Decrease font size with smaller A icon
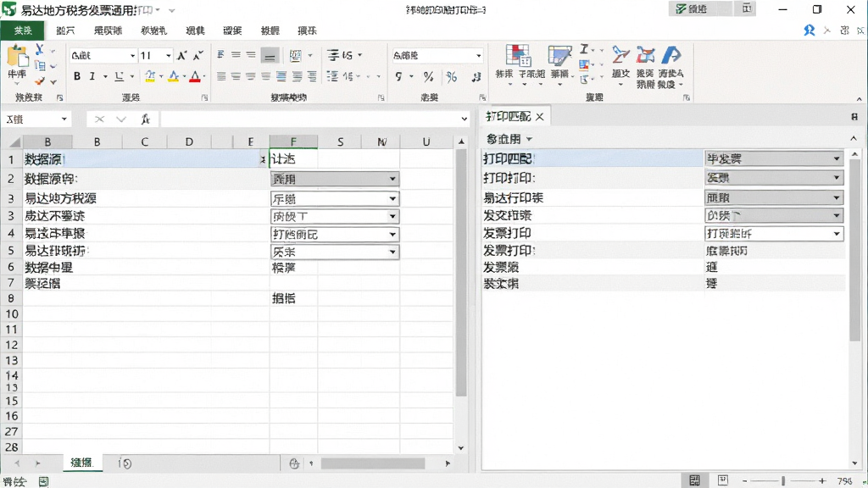The width and height of the screenshot is (868, 488). point(198,55)
